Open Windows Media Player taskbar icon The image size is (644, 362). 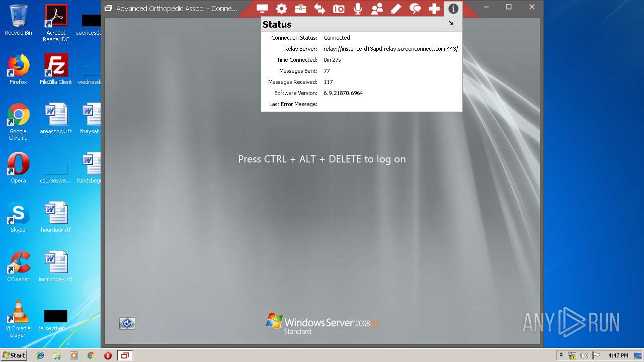pyautogui.click(x=74, y=355)
